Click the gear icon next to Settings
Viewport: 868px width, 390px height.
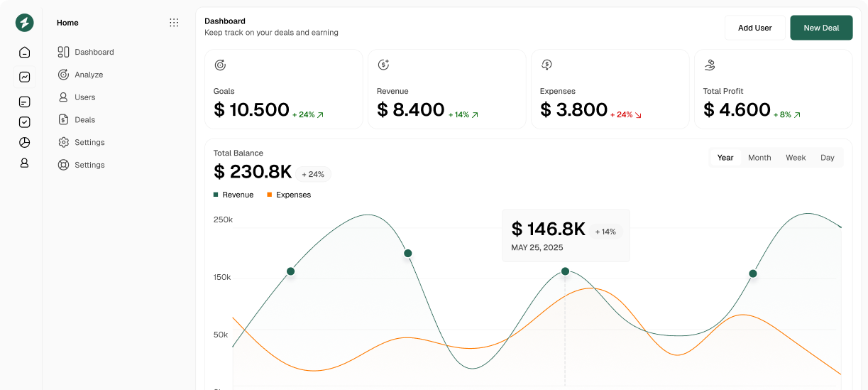63,142
